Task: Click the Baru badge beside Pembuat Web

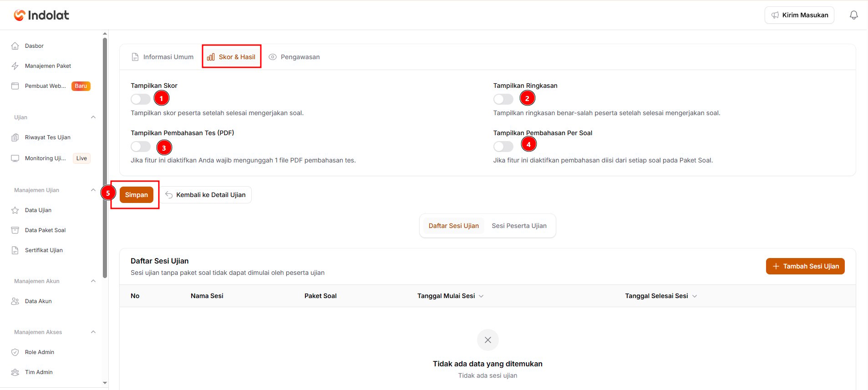Action: [81, 86]
